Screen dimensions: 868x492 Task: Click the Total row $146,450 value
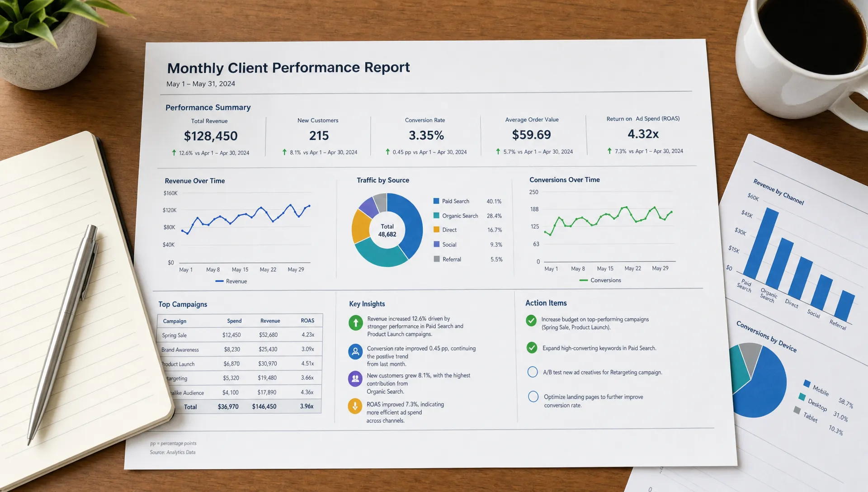point(264,407)
